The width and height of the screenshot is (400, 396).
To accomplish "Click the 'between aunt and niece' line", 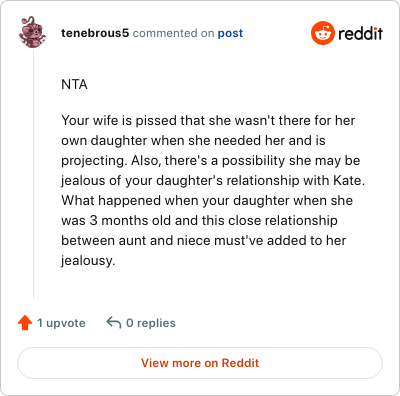I will (x=203, y=240).
